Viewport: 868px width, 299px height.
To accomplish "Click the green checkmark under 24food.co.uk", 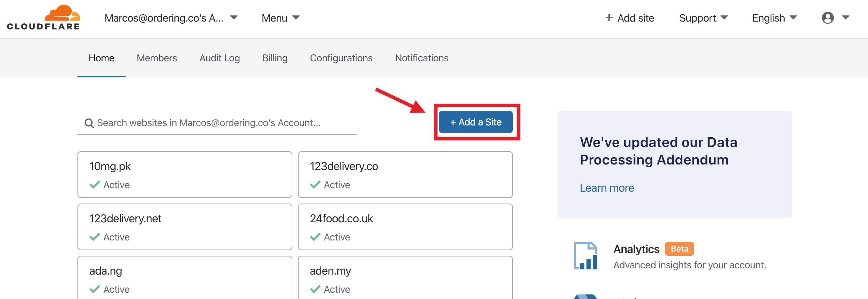I will (x=315, y=237).
